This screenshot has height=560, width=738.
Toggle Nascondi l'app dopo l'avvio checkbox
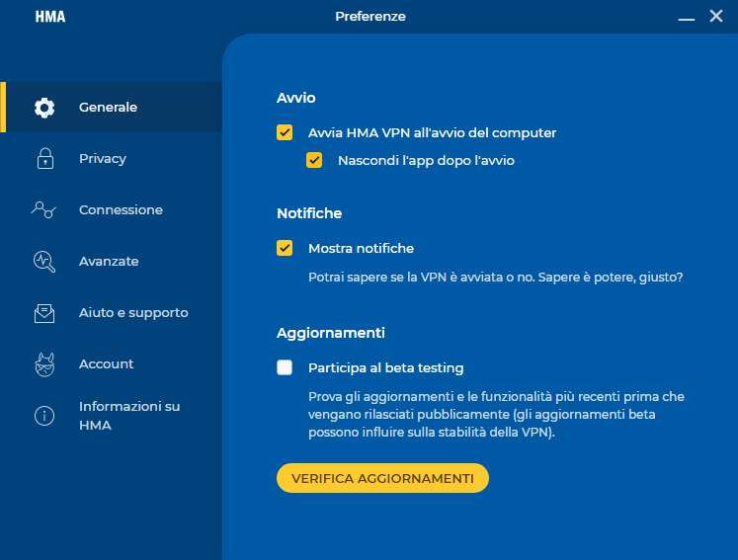(314, 160)
